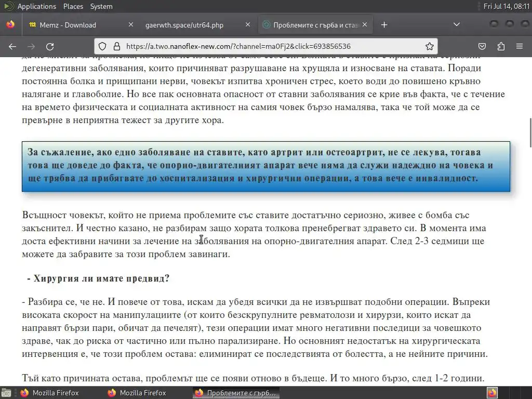Viewport: 532px width, 399px height.
Task: Open the tracking protection shield icon
Action: click(102, 46)
